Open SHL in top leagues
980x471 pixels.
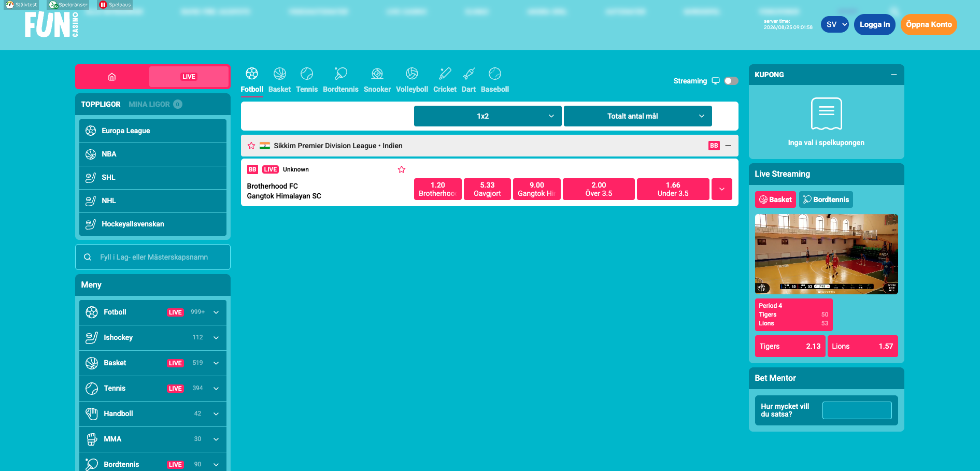coord(153,177)
